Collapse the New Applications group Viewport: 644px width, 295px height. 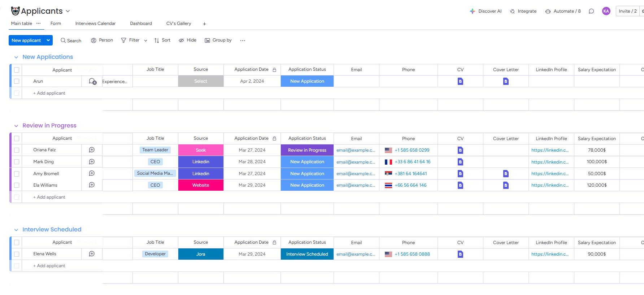[x=16, y=57]
